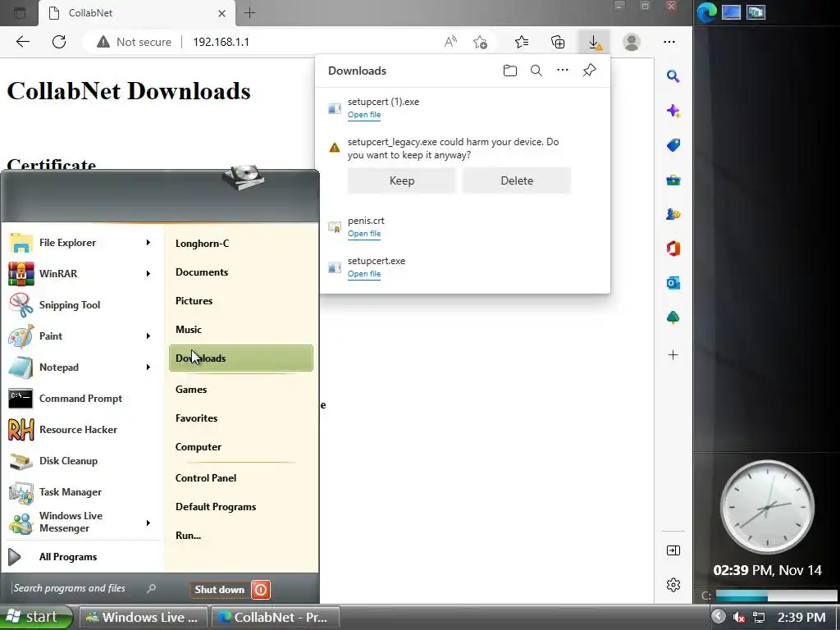840x630 pixels.
Task: Add this page to favorites (star plus icon)
Action: click(480, 42)
